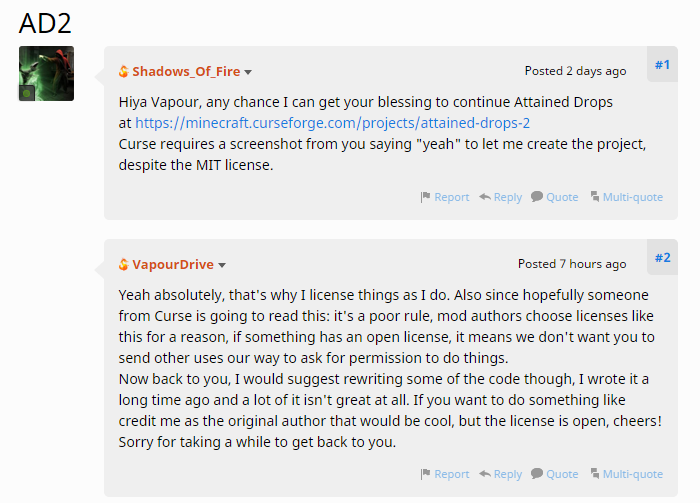The width and height of the screenshot is (700, 503).
Task: Click the Shadows_Of_Fire avatar thumbnail
Action: point(46,73)
